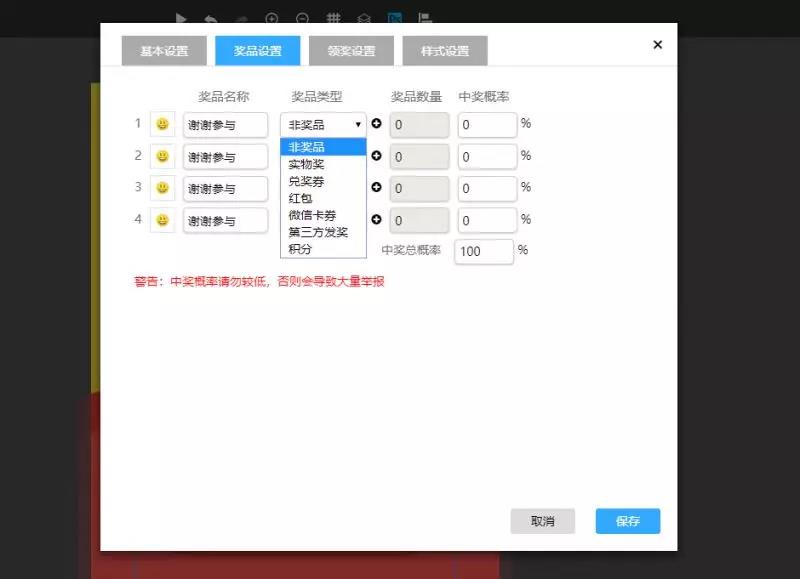Click the 奖品名称 column header

click(223, 96)
